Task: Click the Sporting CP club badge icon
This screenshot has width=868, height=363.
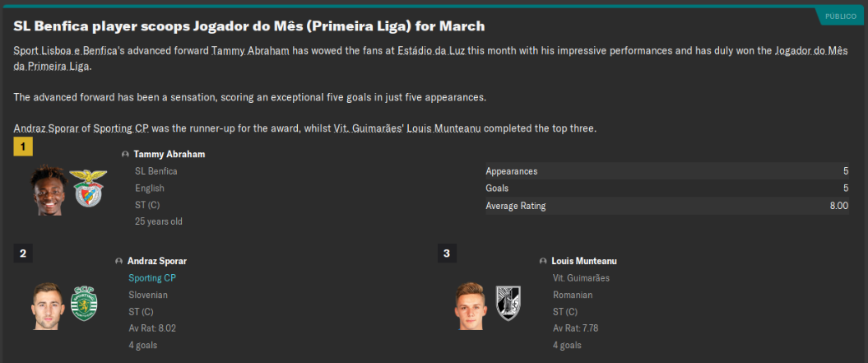Action: point(84,304)
